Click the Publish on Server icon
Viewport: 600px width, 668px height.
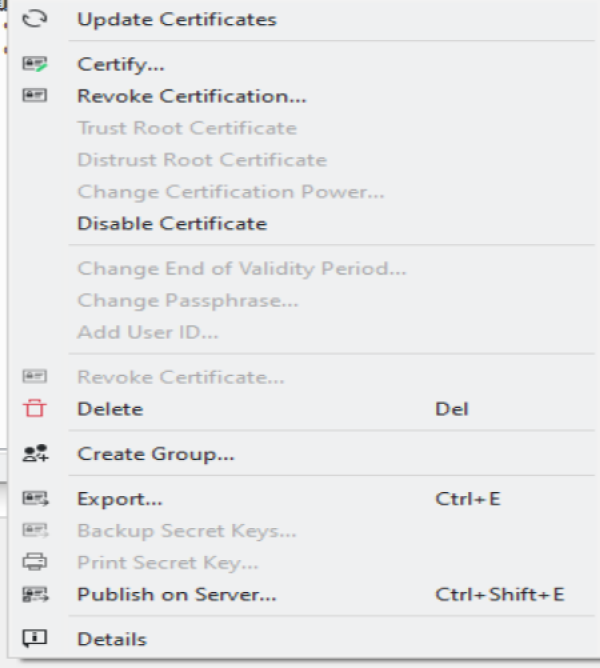point(35,595)
